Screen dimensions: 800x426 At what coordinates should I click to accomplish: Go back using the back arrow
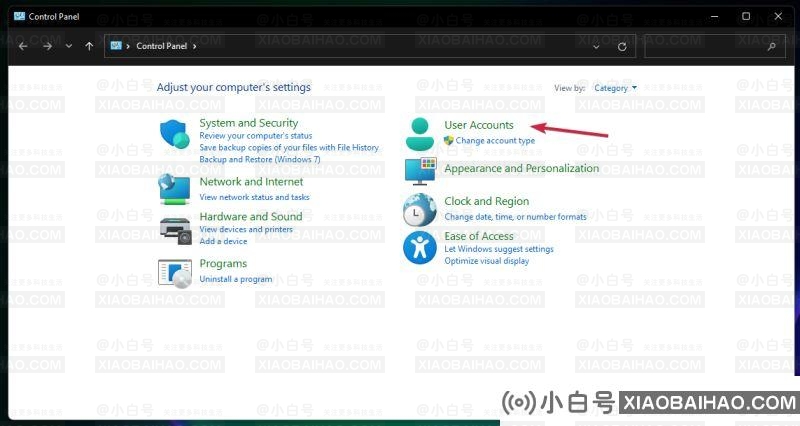point(23,46)
